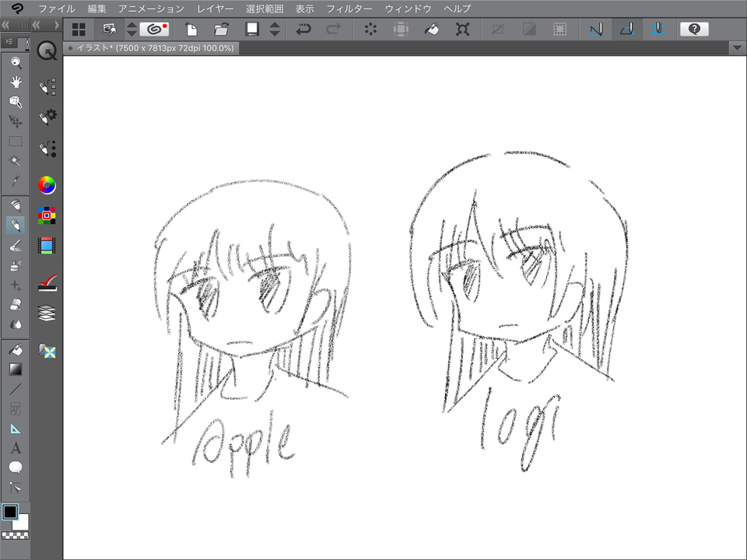Toggle the Brush Size palette icon

[x=47, y=149]
